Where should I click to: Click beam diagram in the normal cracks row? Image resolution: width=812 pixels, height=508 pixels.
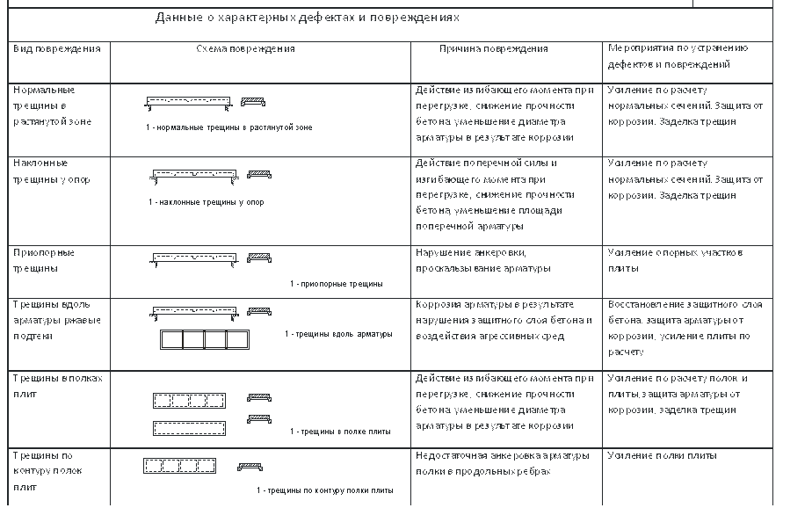(x=188, y=103)
